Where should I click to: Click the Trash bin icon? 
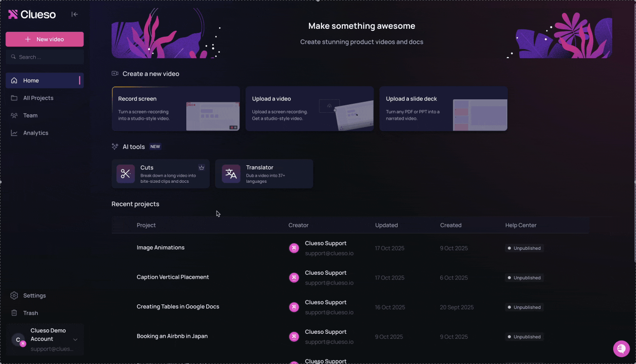(14, 313)
